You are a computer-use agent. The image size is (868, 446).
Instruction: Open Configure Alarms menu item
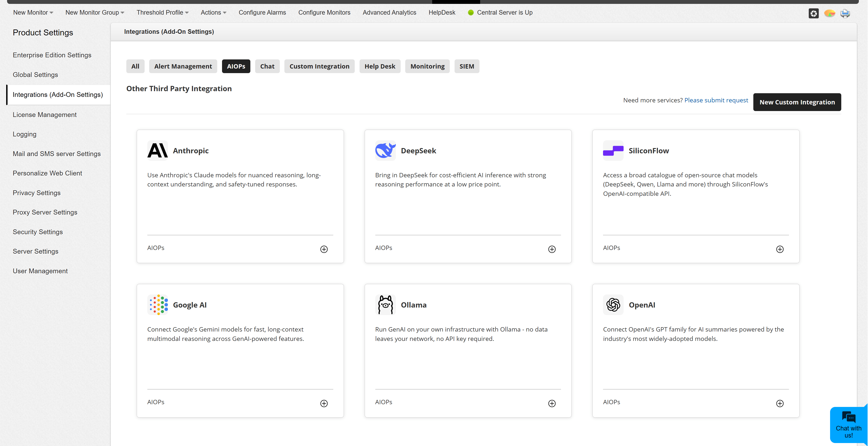tap(262, 13)
